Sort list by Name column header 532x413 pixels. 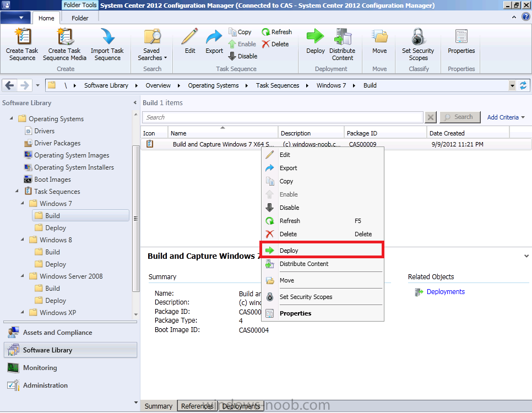click(x=223, y=133)
